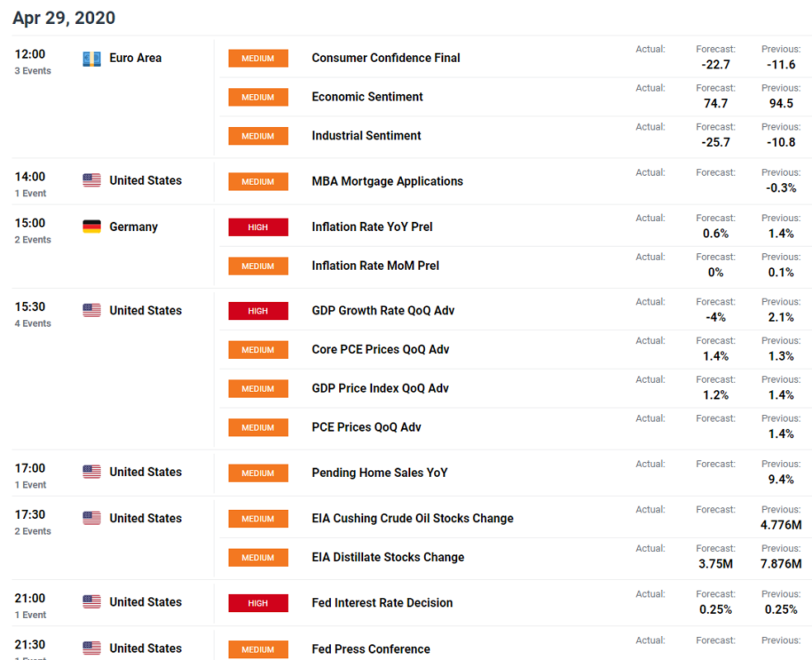Image resolution: width=812 pixels, height=660 pixels.
Task: Click the Apr 29, 2020 date header
Action: [64, 17]
